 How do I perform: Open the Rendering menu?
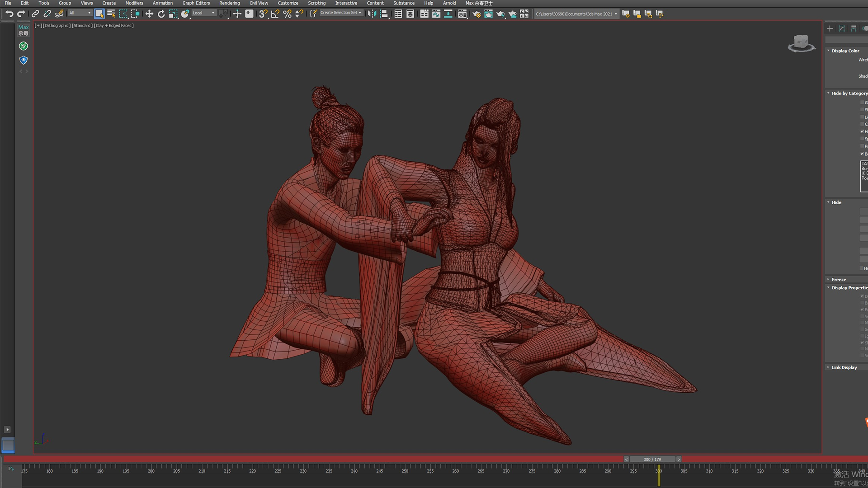230,3
